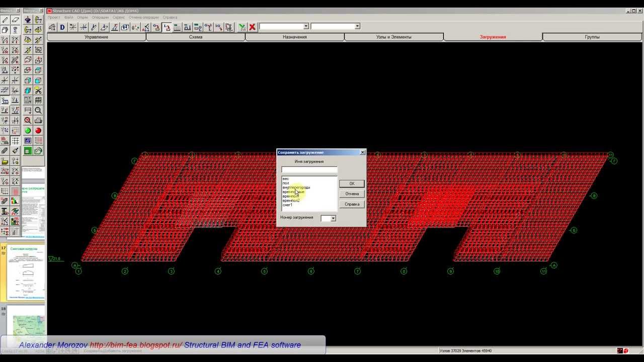
Task: Click the blue D toolbar icon
Action: point(62,27)
